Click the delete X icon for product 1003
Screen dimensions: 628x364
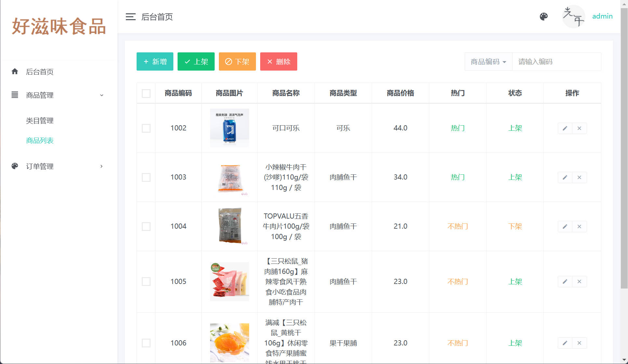tap(579, 177)
